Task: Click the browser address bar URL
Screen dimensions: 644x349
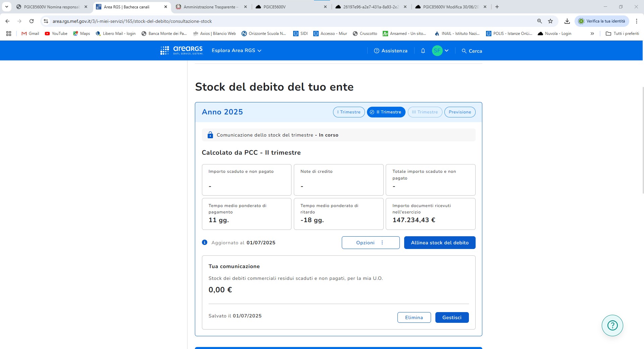Action: pyautogui.click(x=132, y=21)
